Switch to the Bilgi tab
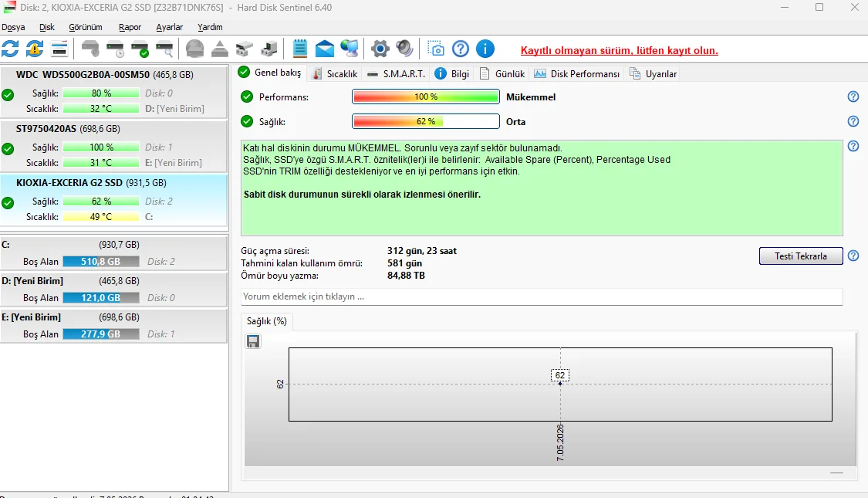 [x=452, y=73]
